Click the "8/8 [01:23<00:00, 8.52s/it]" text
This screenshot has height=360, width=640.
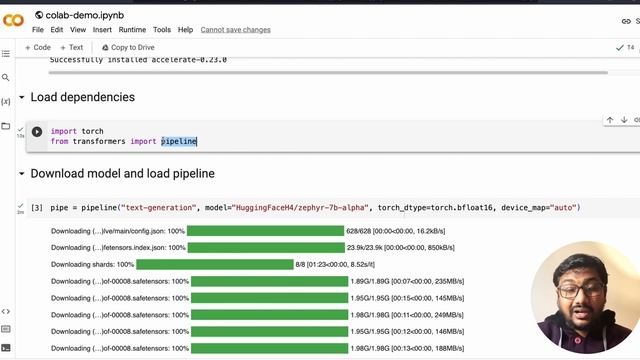[x=335, y=264]
